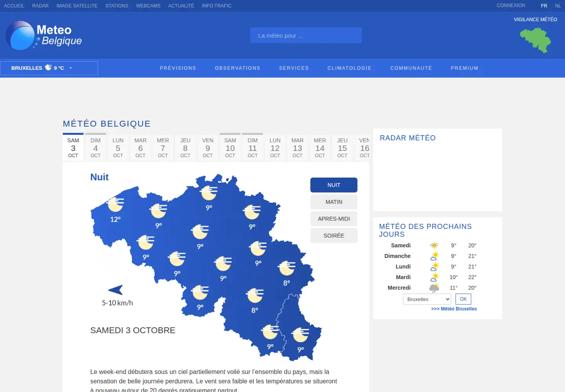Open the Webcams link
This screenshot has width=565, height=392.
point(148,6)
